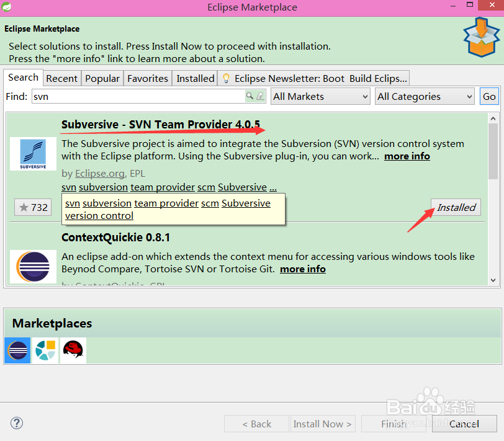Click the Installed button for Subversive
Screen dimensions: 504x441
point(456,207)
